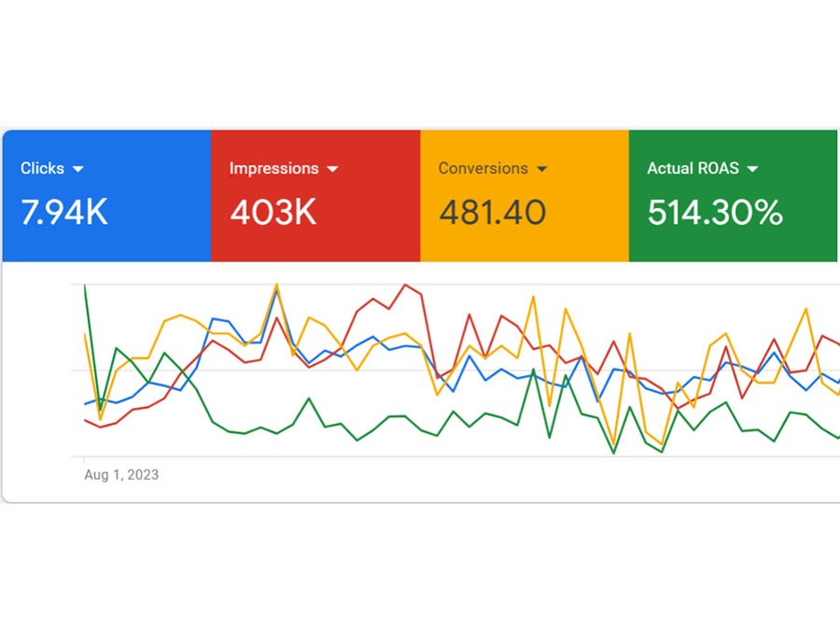
Task: Click the Actual ROAS label text
Action: 693,169
